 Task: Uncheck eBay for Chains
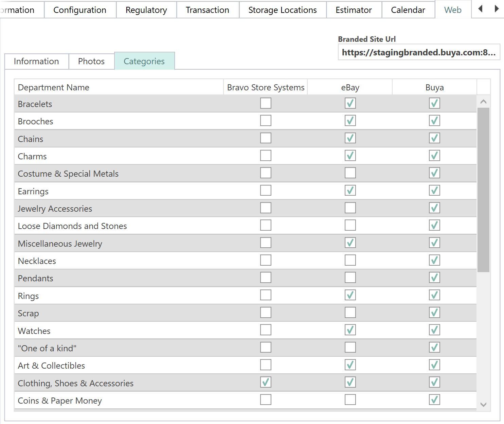click(x=350, y=138)
